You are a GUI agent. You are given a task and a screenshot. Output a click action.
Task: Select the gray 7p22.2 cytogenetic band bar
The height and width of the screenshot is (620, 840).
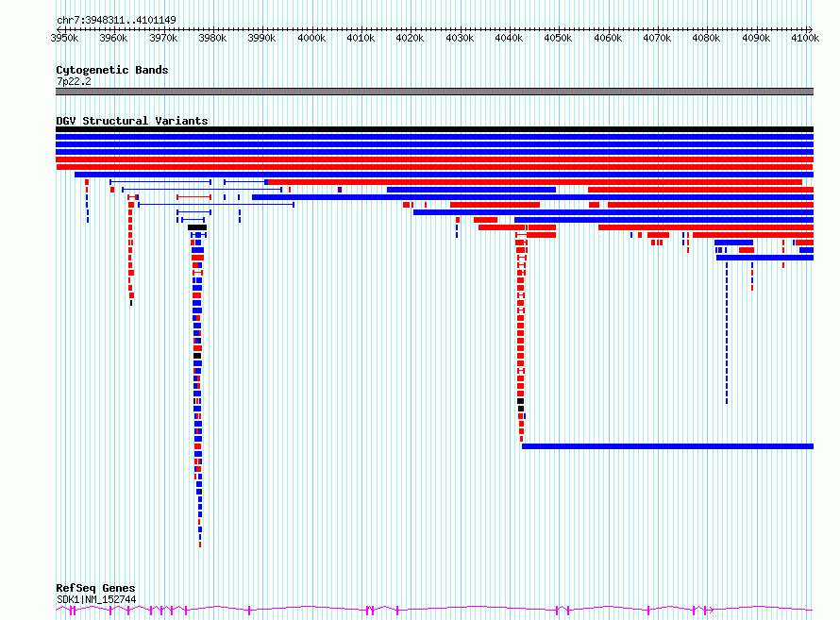434,92
